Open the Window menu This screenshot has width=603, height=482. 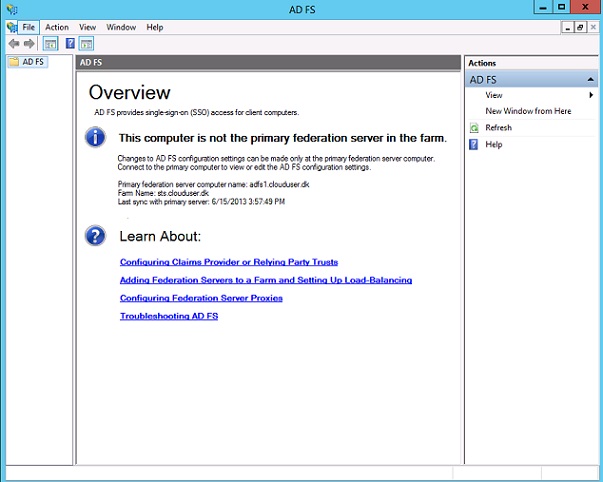click(x=121, y=27)
